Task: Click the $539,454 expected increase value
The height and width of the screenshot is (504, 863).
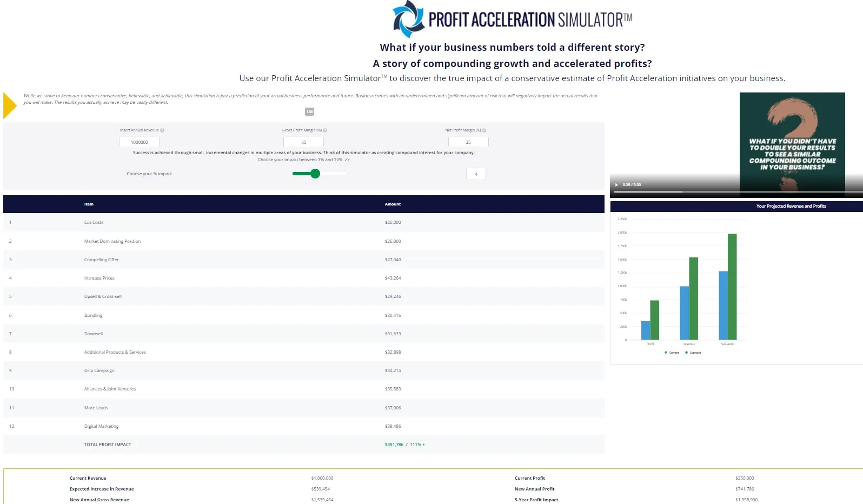Action: [x=320, y=489]
